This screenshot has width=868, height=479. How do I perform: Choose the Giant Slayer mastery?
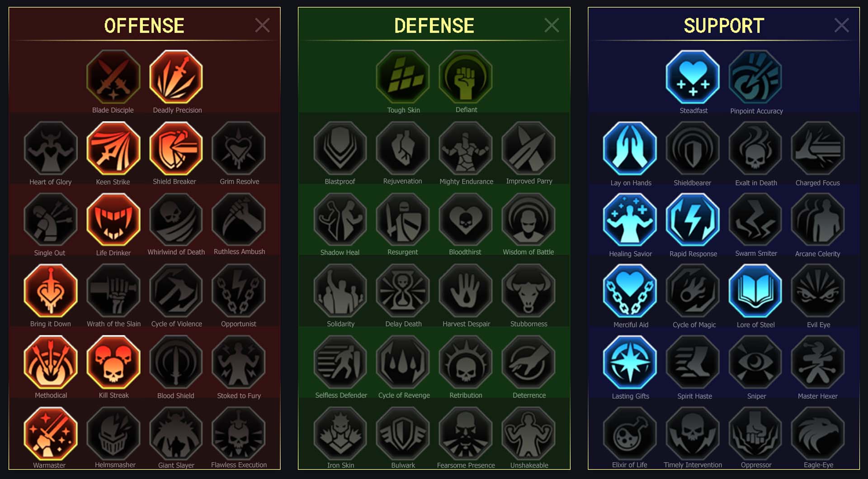tap(176, 433)
